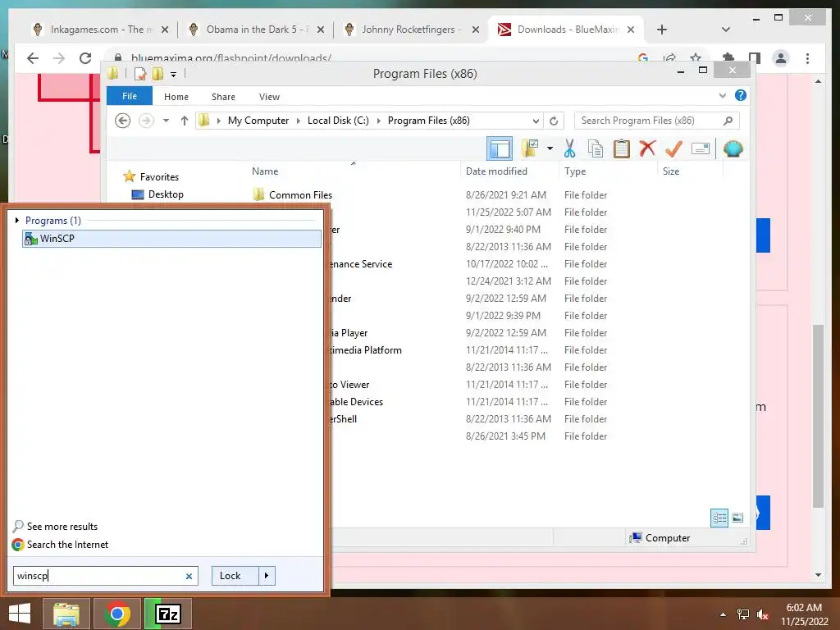
Task: Switch to Details view icon
Action: click(x=719, y=518)
